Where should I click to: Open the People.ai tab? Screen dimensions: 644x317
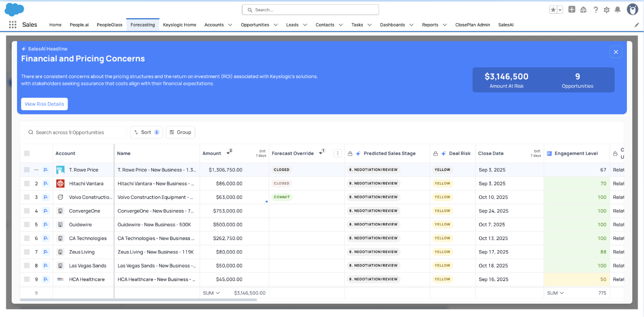point(79,25)
